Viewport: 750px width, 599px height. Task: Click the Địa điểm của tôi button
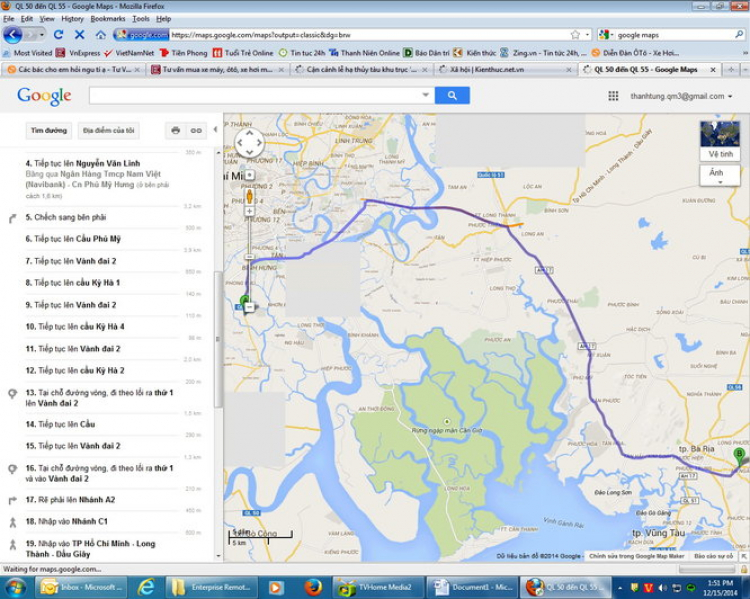[x=109, y=130]
